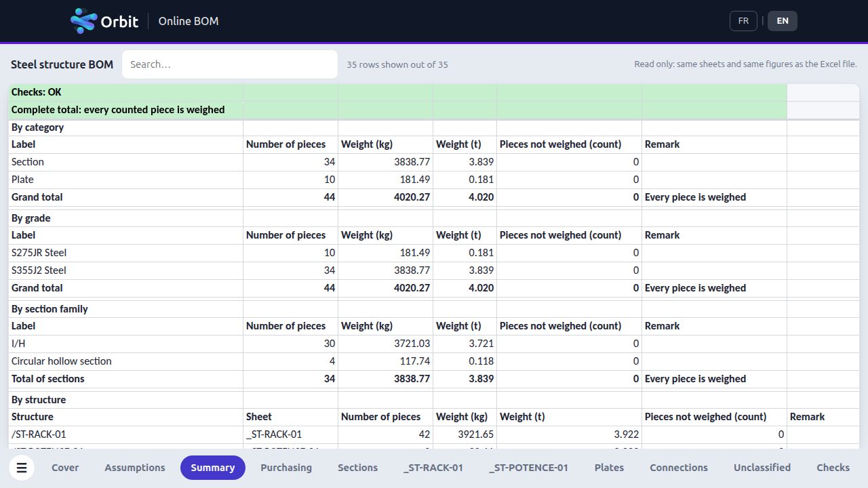Click the 'By category' heading cell
This screenshot has height=488, width=868.
tap(126, 127)
